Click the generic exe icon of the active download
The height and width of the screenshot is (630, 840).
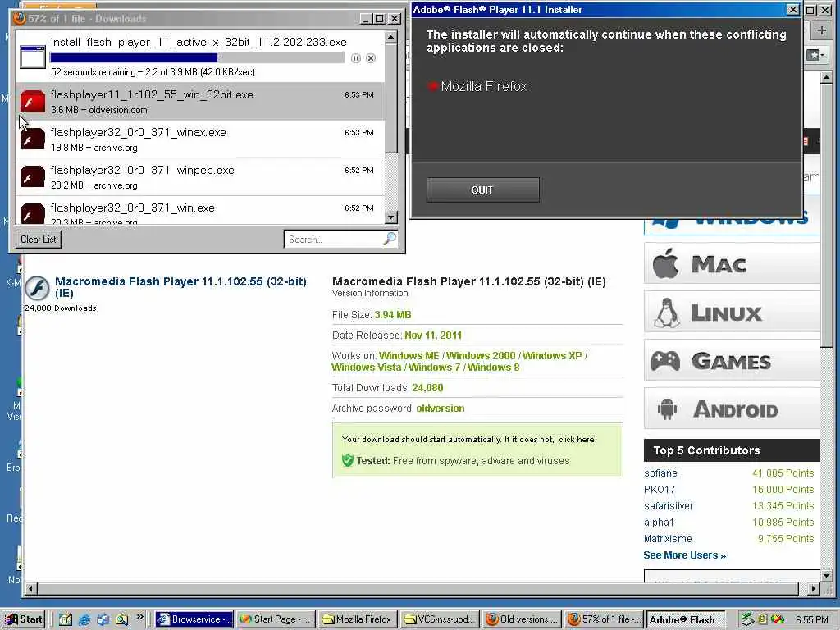(33, 57)
